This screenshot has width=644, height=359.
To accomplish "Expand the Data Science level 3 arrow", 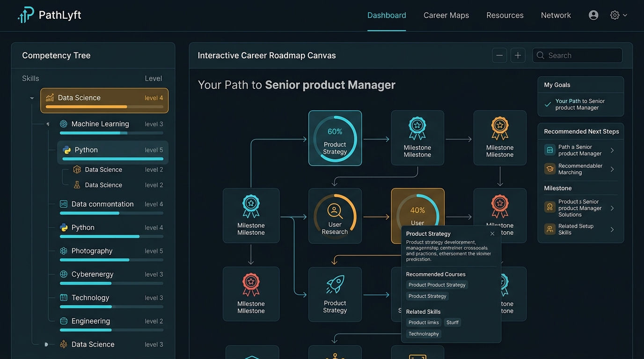I will [x=46, y=345].
